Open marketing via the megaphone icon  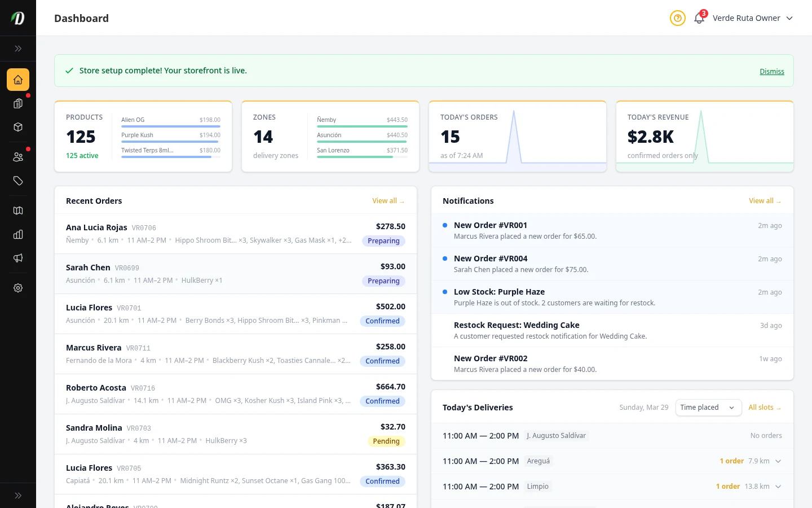pyautogui.click(x=18, y=258)
